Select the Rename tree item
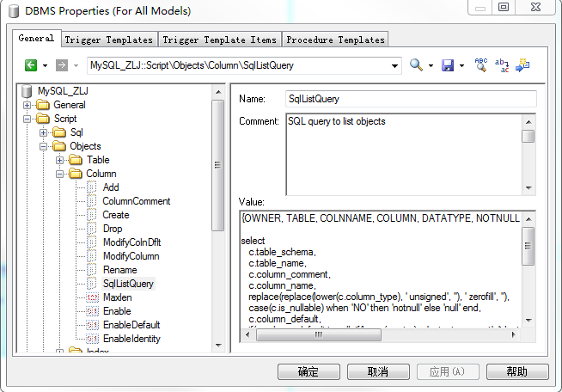562x392 pixels. (119, 270)
